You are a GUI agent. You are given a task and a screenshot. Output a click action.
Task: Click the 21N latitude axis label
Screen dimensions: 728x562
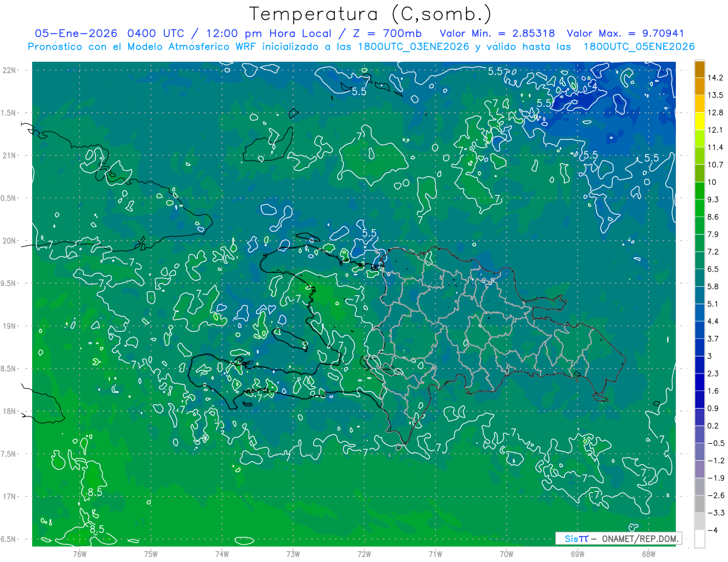10,155
